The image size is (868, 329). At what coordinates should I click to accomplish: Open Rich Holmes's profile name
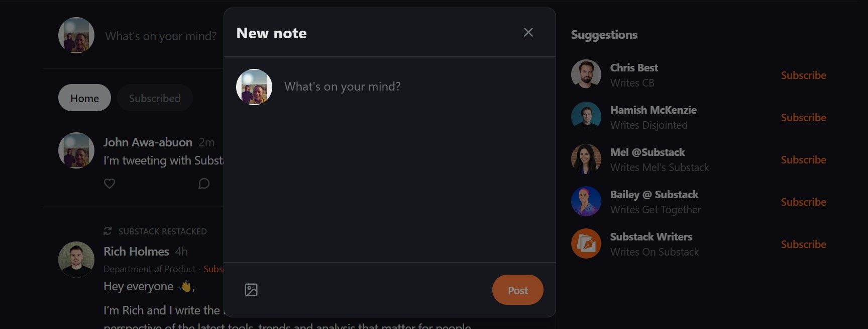[x=136, y=252]
